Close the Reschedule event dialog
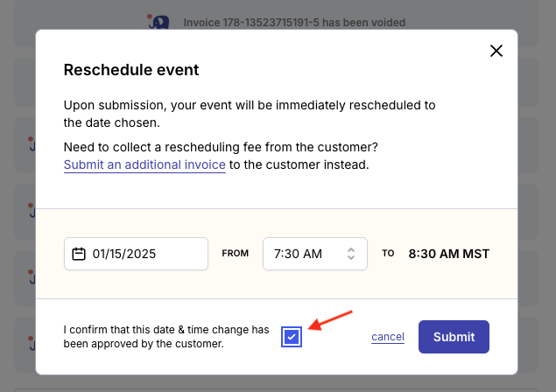The image size is (556, 392). pyautogui.click(x=496, y=51)
